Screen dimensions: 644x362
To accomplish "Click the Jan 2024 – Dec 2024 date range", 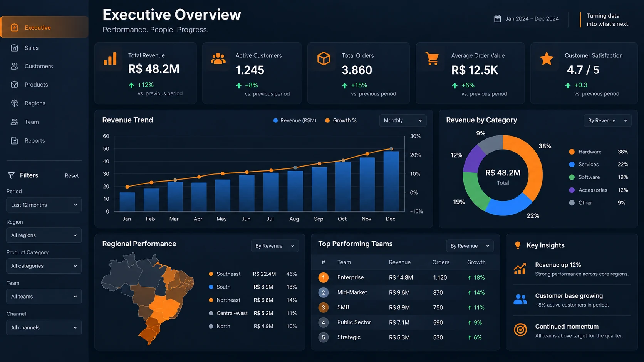I will coord(532,18).
